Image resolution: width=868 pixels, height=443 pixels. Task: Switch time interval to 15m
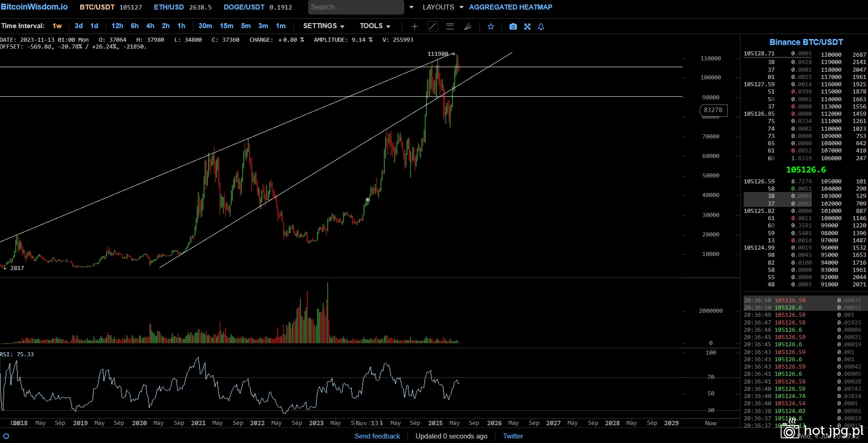[x=226, y=26]
